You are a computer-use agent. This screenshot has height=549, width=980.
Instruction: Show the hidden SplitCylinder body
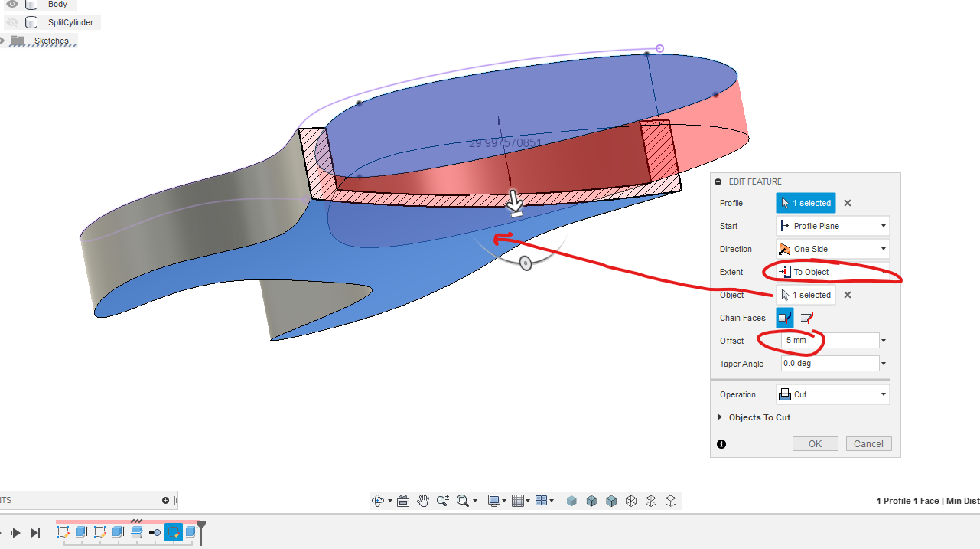pyautogui.click(x=11, y=22)
